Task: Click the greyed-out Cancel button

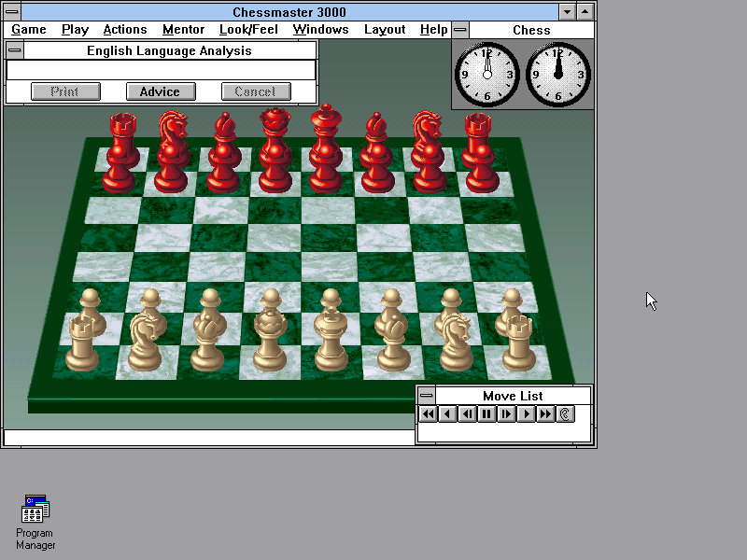Action: (256, 91)
